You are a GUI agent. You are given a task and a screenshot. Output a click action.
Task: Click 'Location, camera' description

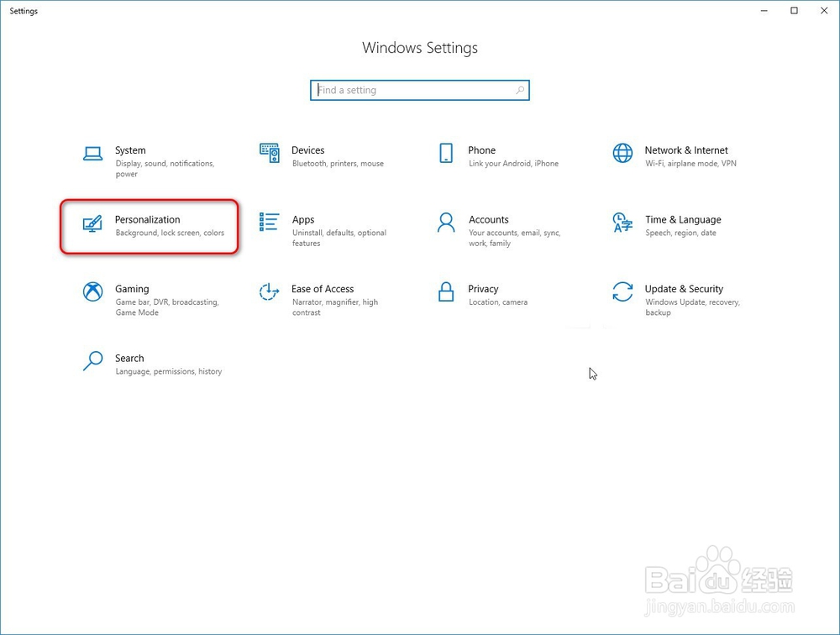pyautogui.click(x=498, y=302)
